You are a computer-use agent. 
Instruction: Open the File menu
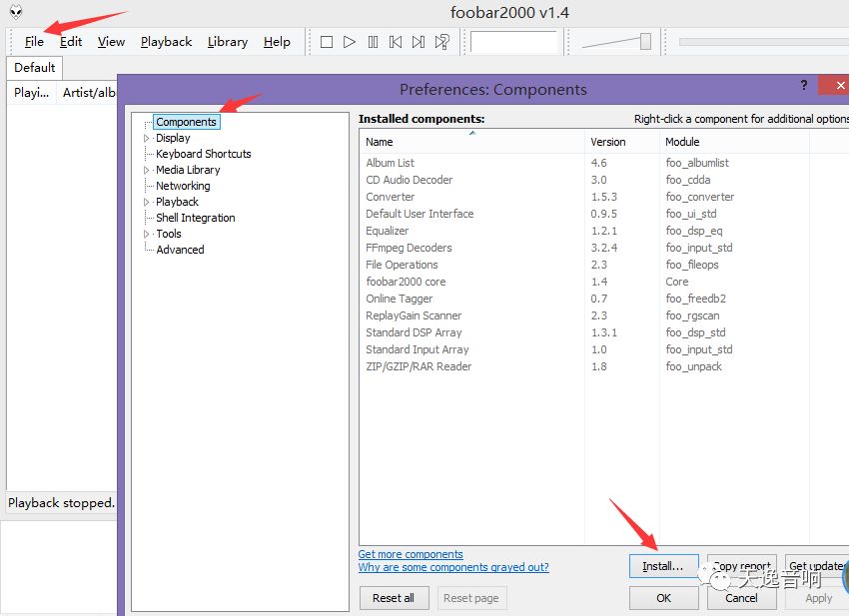[34, 42]
